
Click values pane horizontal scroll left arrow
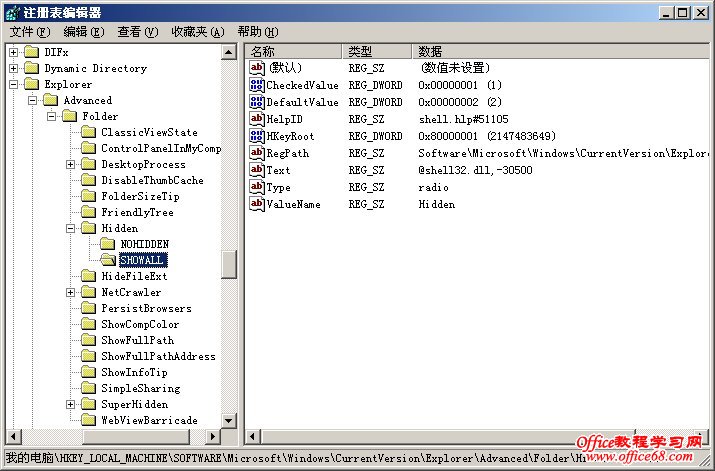(252, 436)
